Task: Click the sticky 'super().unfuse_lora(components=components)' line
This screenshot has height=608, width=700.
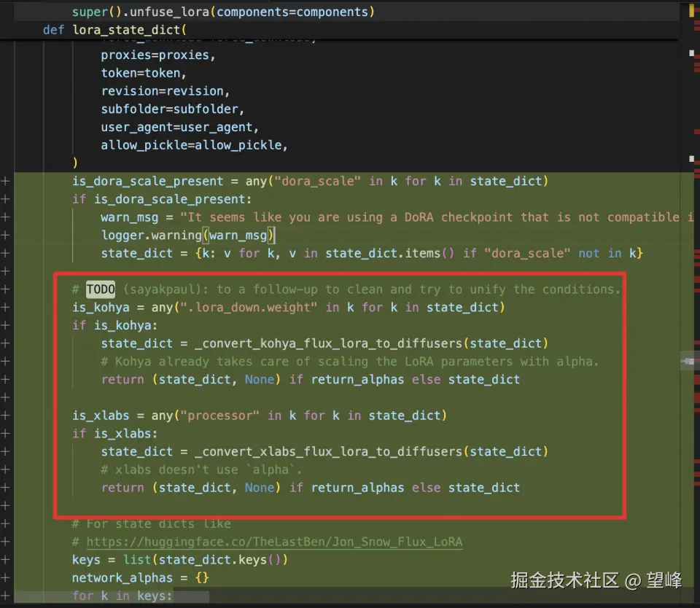Action: tap(223, 12)
